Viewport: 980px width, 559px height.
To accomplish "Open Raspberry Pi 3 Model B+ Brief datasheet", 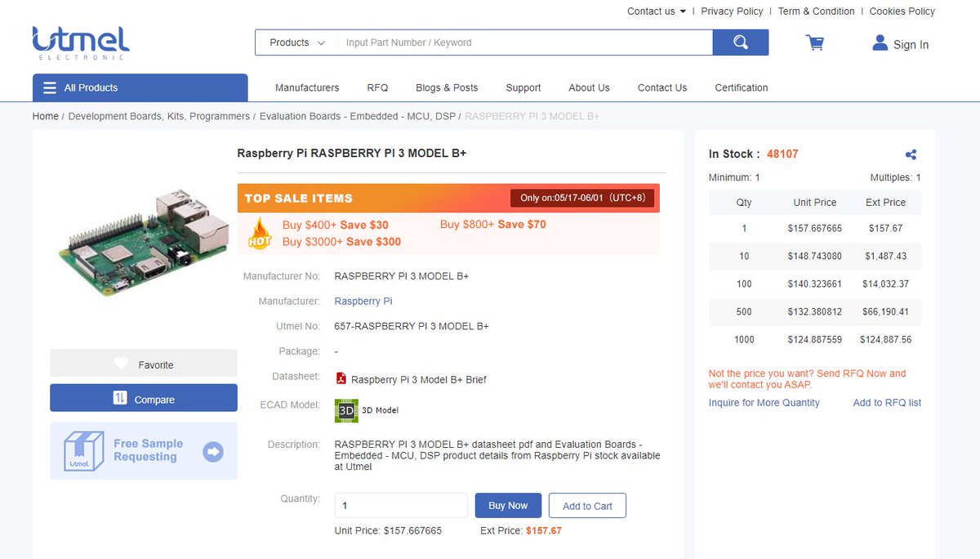I will 419,379.
